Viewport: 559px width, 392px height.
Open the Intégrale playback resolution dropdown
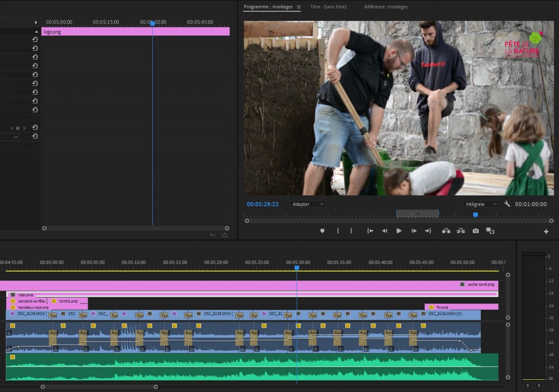pos(481,204)
